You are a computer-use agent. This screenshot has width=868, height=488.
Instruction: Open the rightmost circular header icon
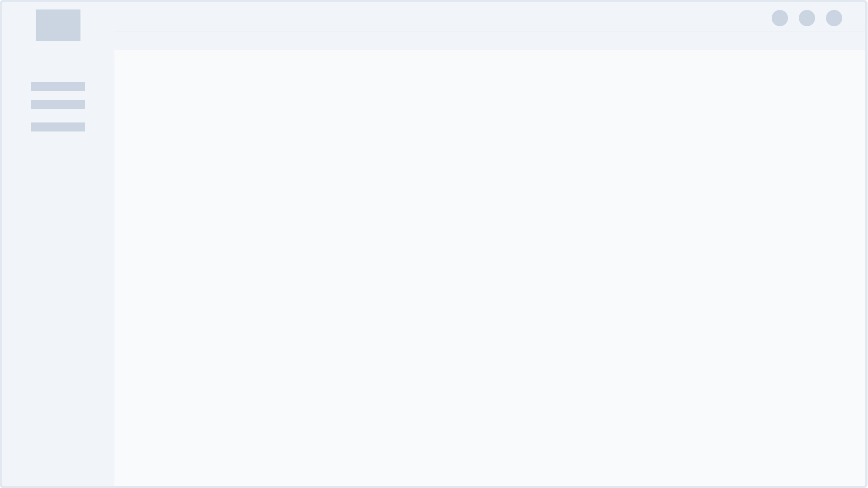pyautogui.click(x=834, y=18)
